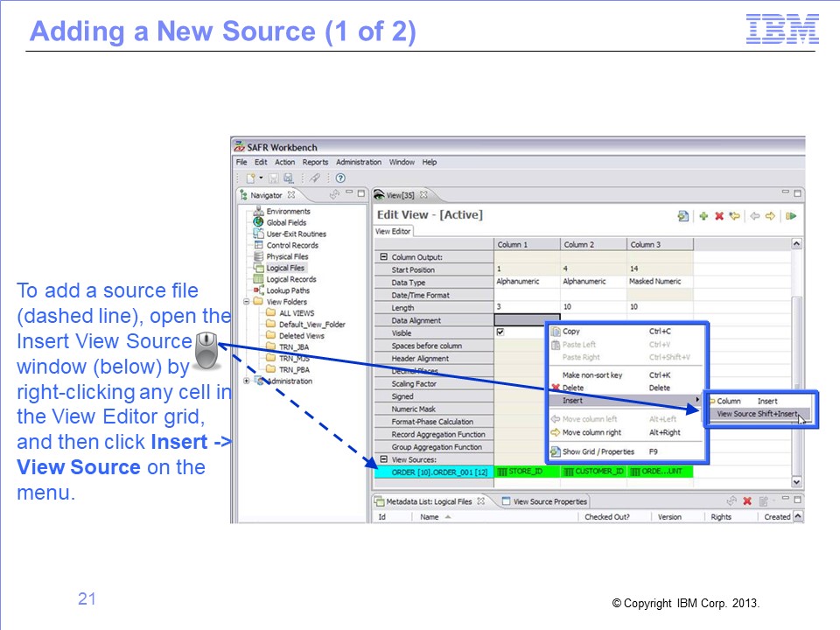Click the Logical Records icon
This screenshot has height=630, width=840.
(x=258, y=279)
